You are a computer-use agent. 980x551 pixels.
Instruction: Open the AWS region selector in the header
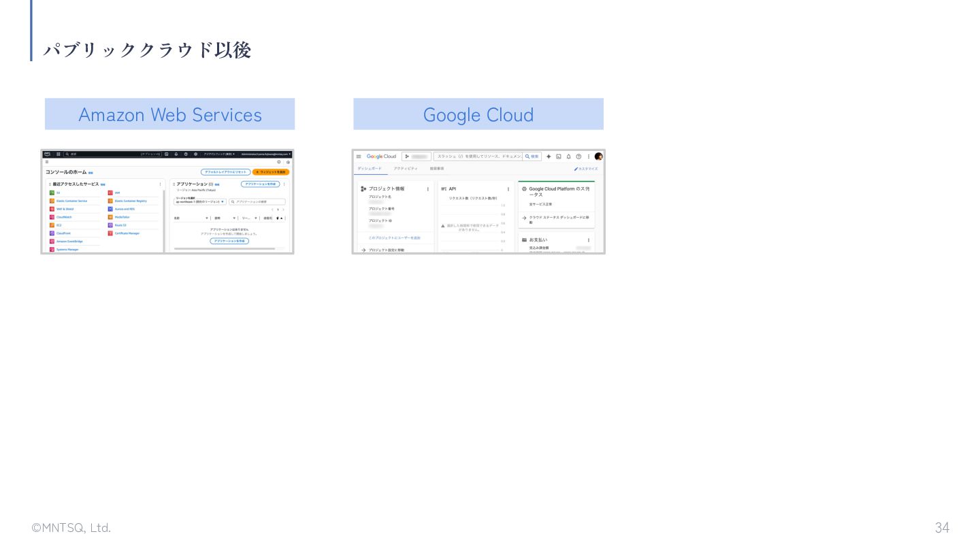219,154
